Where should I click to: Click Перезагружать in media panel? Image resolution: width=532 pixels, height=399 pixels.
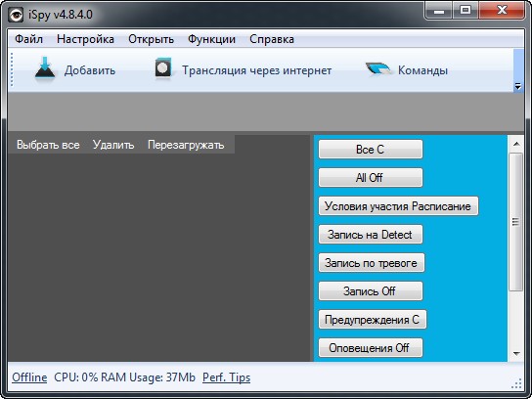point(186,145)
